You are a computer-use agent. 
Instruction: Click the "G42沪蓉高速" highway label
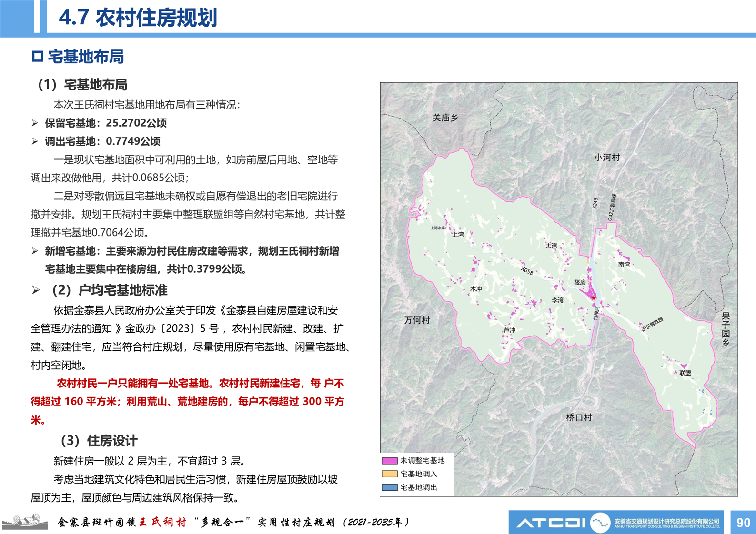click(x=612, y=207)
